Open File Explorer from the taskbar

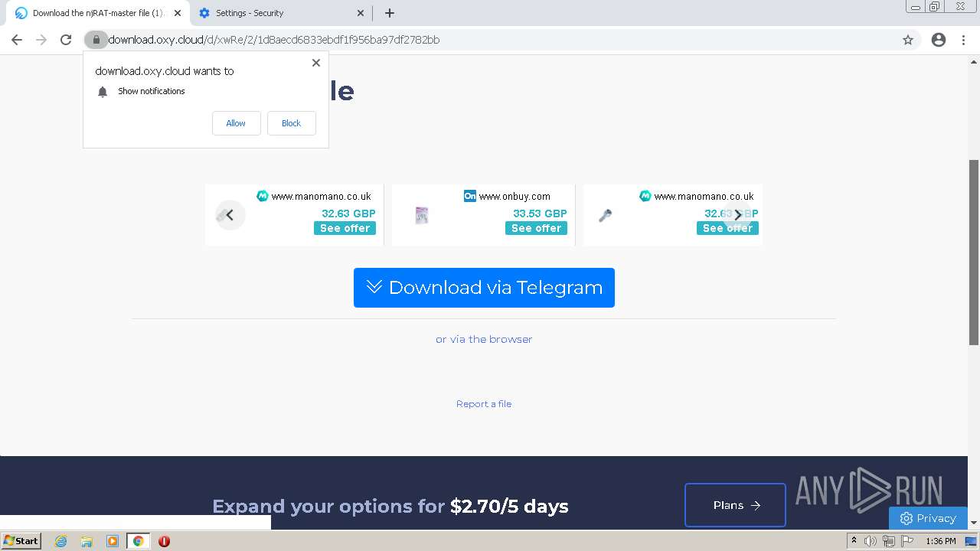pos(87,541)
